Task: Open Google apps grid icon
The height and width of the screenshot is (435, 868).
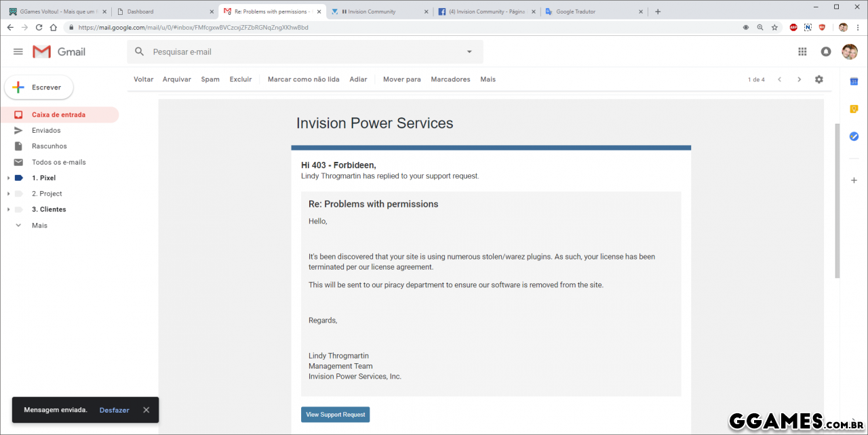Action: [802, 51]
